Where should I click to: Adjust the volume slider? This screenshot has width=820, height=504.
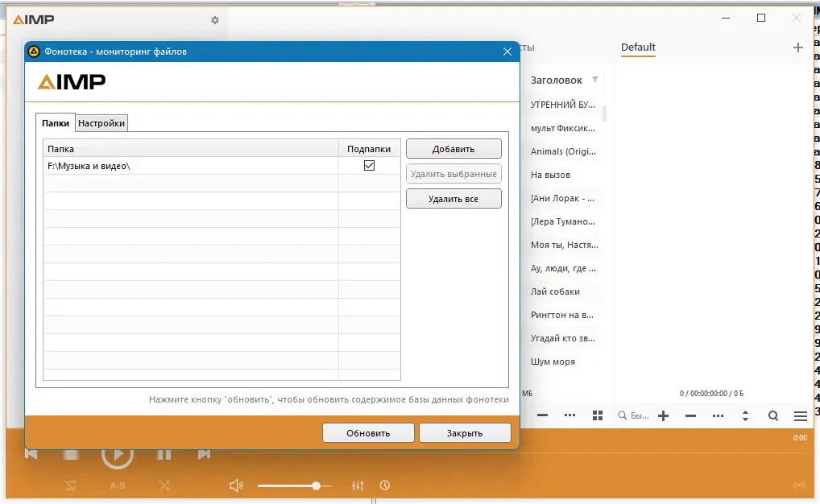pyautogui.click(x=295, y=485)
